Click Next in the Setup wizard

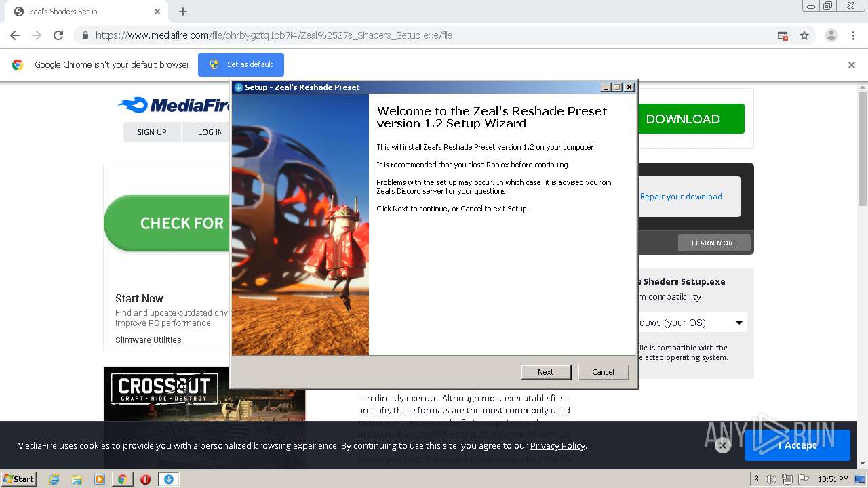[x=545, y=372]
